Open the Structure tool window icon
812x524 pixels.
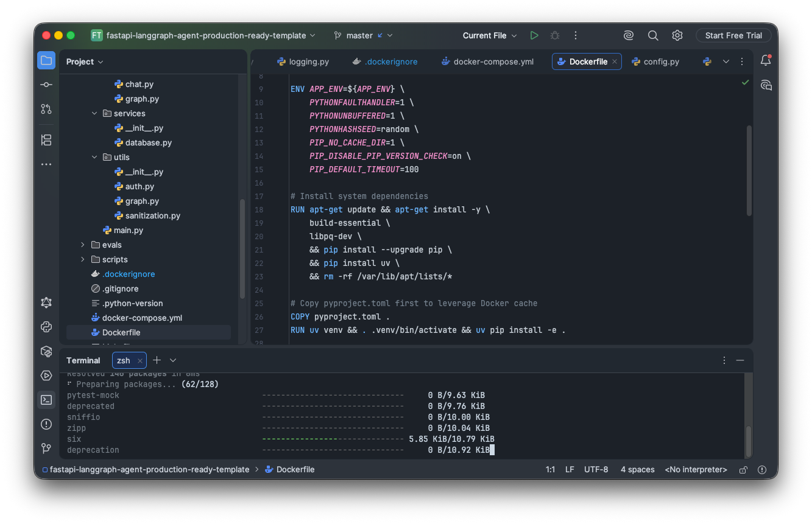(46, 140)
